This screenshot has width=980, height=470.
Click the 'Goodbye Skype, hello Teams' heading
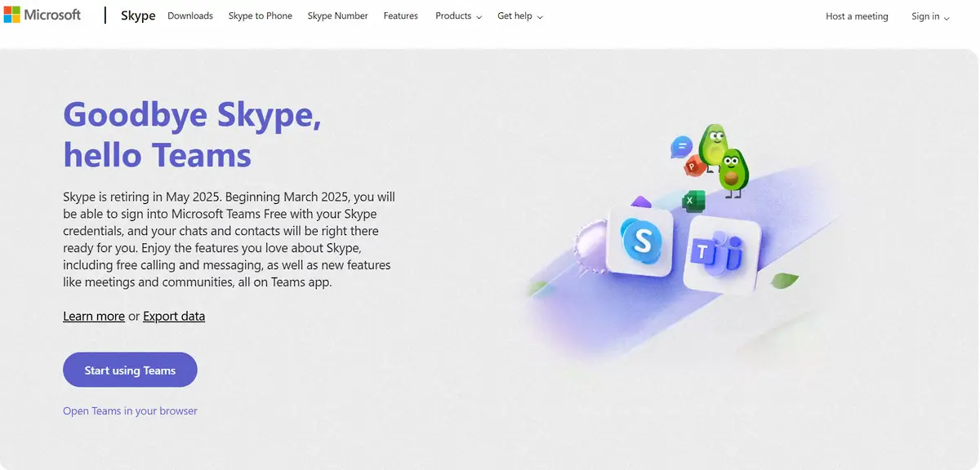tap(193, 134)
